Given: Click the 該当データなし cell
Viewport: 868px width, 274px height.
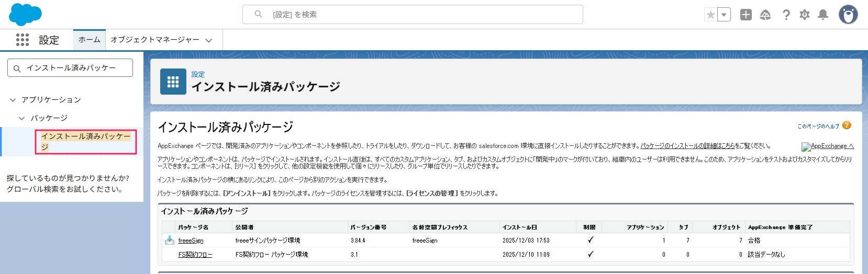Looking at the screenshot, I should pyautogui.click(x=766, y=255).
